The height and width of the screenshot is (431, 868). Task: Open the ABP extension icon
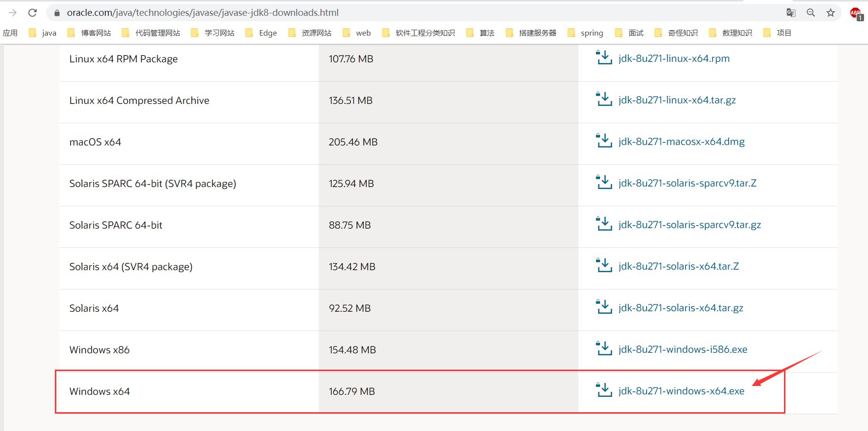[x=856, y=13]
